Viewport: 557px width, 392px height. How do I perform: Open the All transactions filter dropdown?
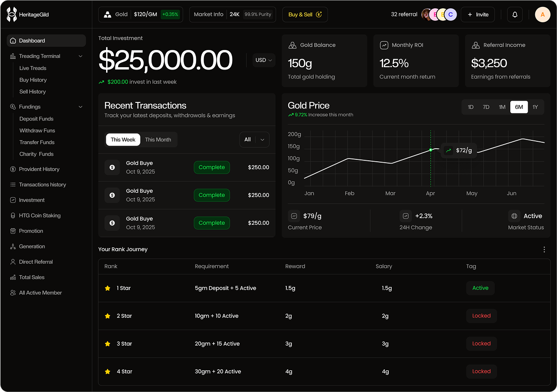254,139
